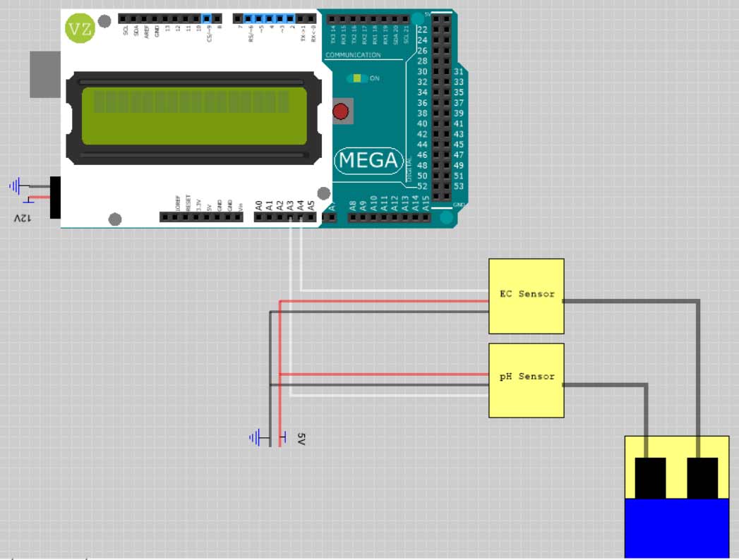Screen dimensions: 739x560
Task: Select the black power jack connector
Action: 55,197
